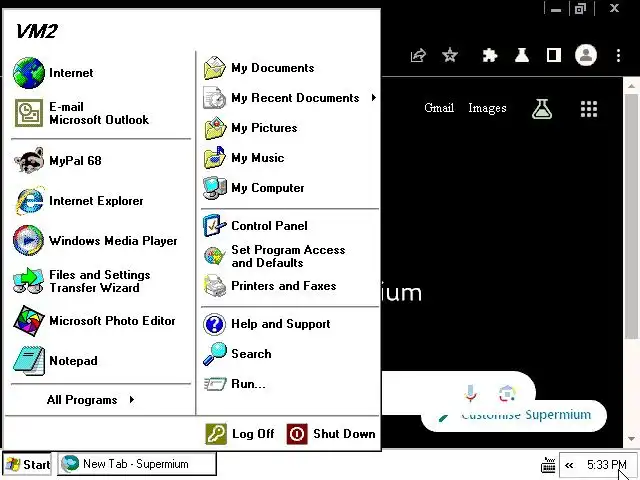Open My Pictures folder icon

[215, 128]
